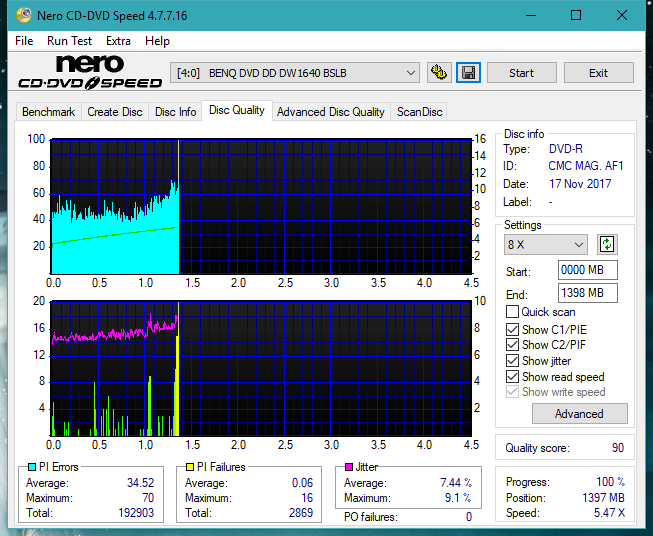Click the Quality score value 90

pos(618,448)
